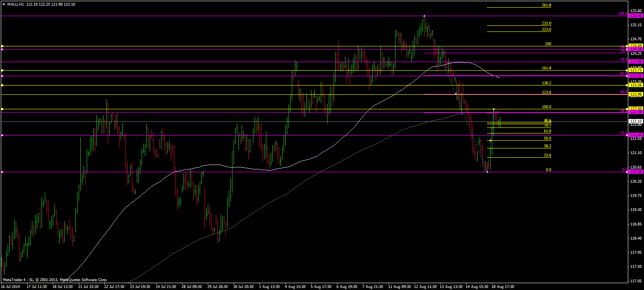644x290 pixels.
Task: Click the time axis label 16 Jul 2014
Action: (x=10, y=287)
